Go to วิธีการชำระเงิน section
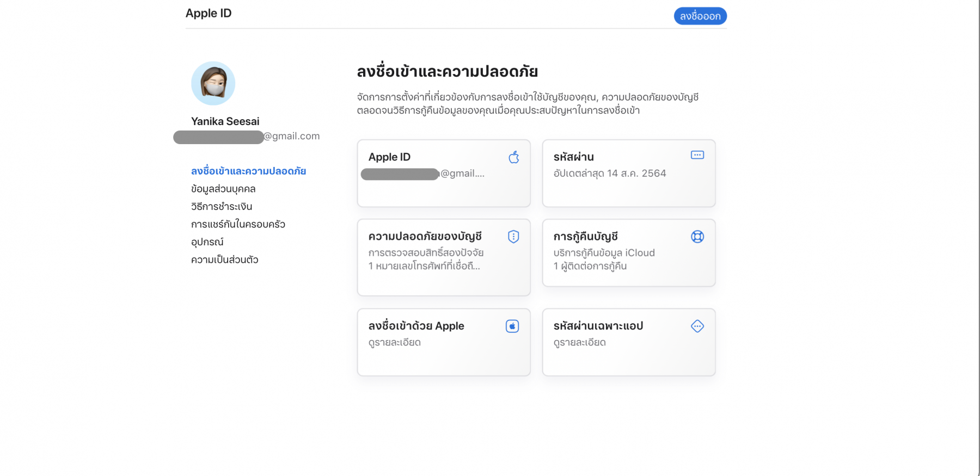980x476 pixels. [222, 207]
